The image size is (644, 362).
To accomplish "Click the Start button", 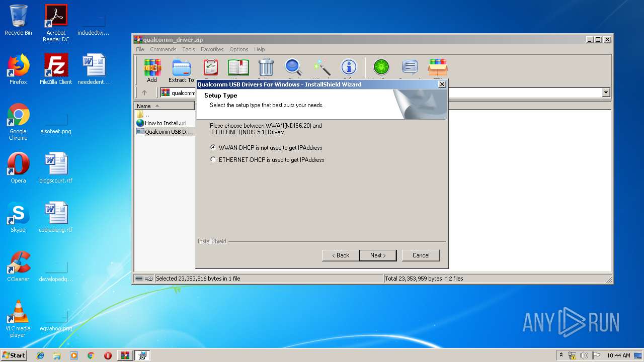I will 14,355.
